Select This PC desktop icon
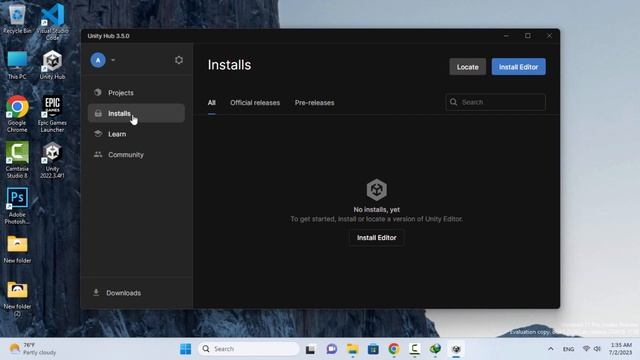Viewport: 640px width, 360px height. point(17,65)
